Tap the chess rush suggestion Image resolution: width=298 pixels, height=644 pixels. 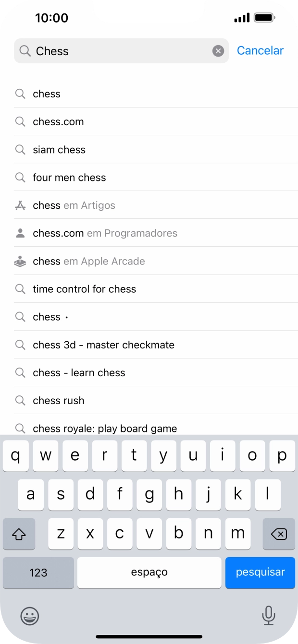coord(59,400)
